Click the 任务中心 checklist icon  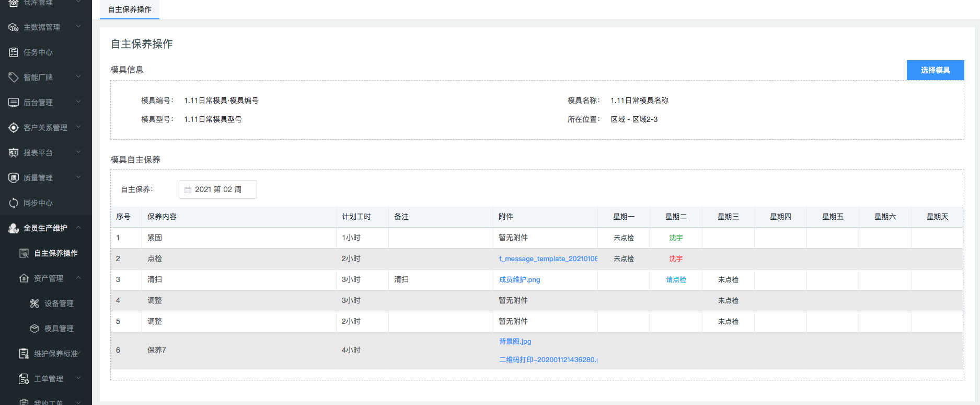[14, 52]
